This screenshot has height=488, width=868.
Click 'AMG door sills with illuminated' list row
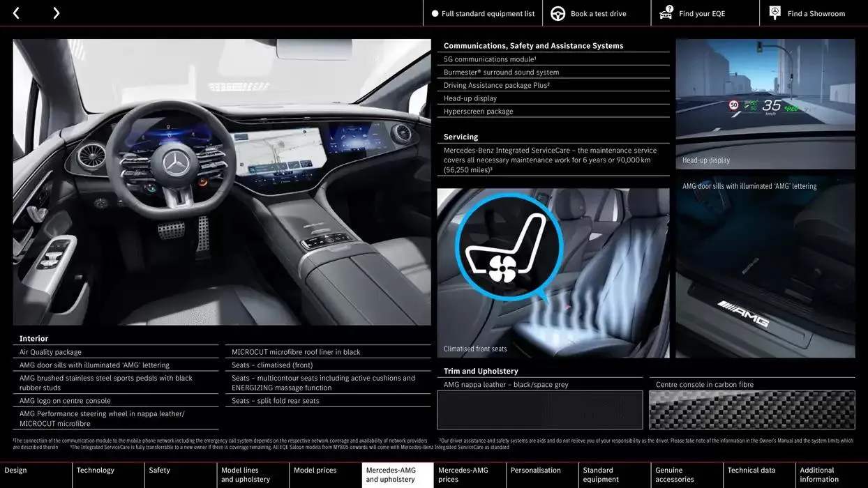point(115,365)
